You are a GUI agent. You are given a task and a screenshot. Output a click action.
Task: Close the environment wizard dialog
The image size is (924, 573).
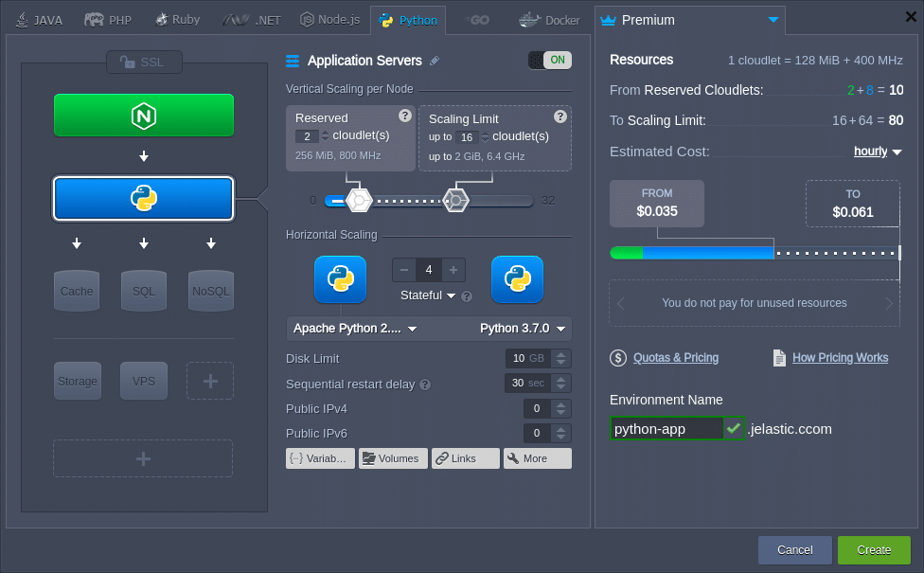(x=911, y=16)
